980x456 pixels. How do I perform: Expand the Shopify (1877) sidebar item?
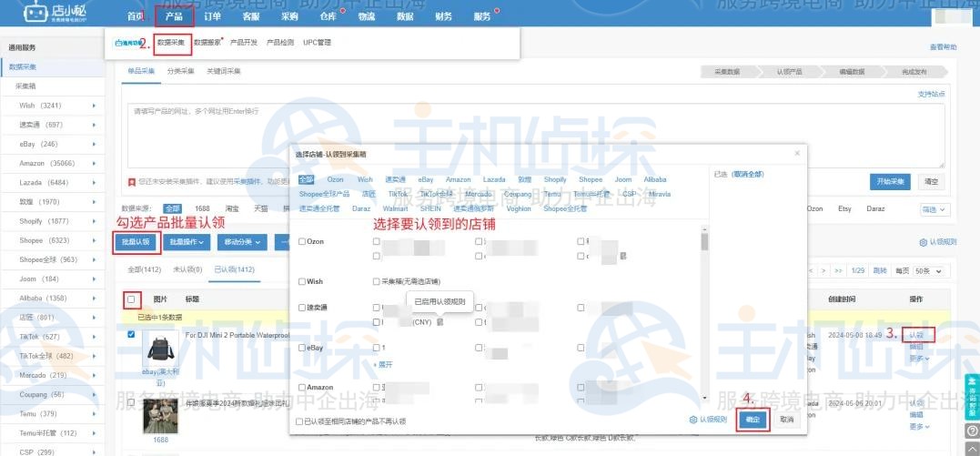pyautogui.click(x=94, y=221)
